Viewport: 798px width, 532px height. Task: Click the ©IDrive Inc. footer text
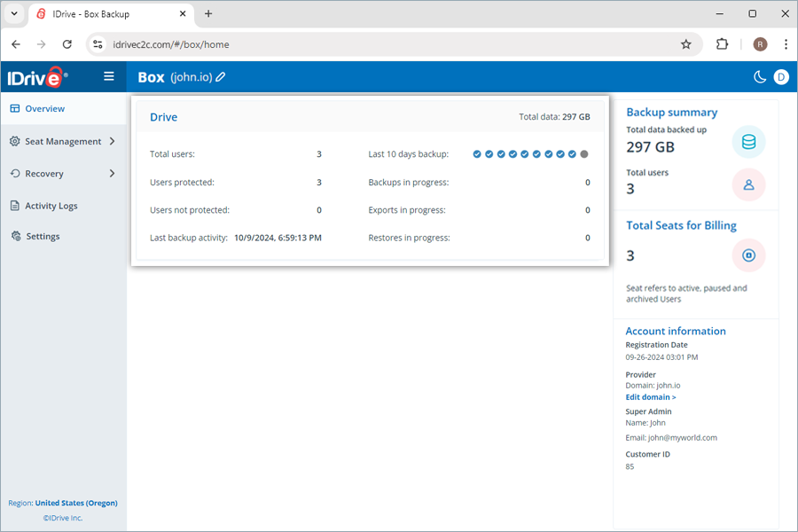pos(63,518)
